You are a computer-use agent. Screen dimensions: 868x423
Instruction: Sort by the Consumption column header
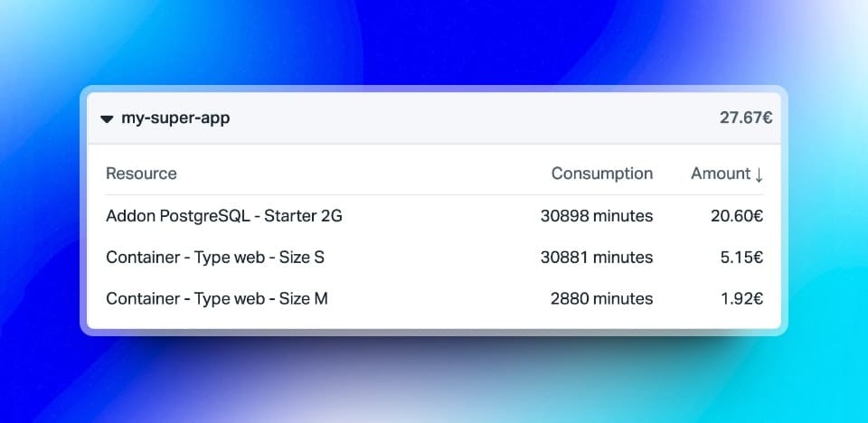point(602,174)
